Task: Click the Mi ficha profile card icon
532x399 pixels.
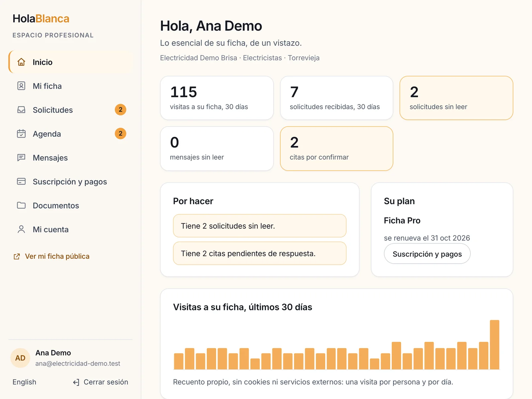Action: point(21,86)
